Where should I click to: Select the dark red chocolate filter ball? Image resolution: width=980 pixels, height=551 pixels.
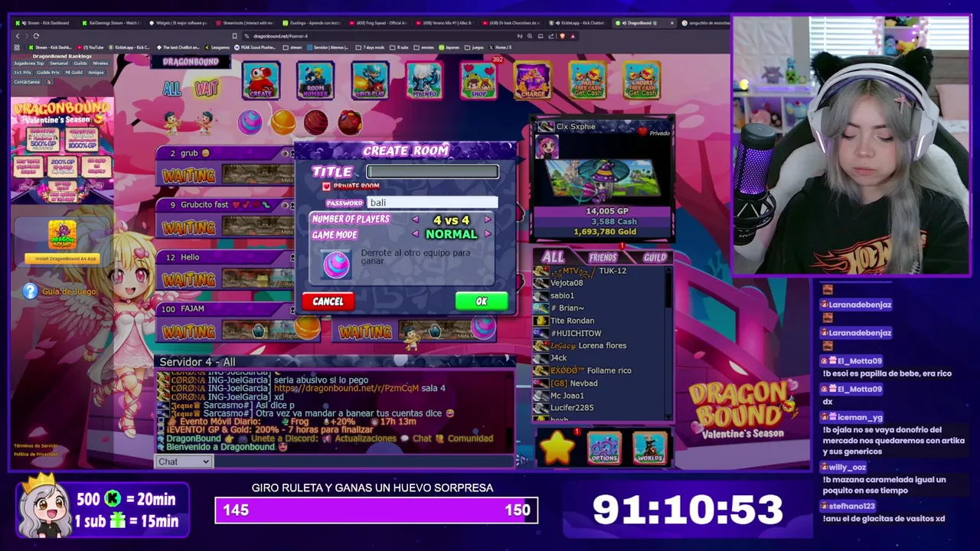(x=315, y=122)
